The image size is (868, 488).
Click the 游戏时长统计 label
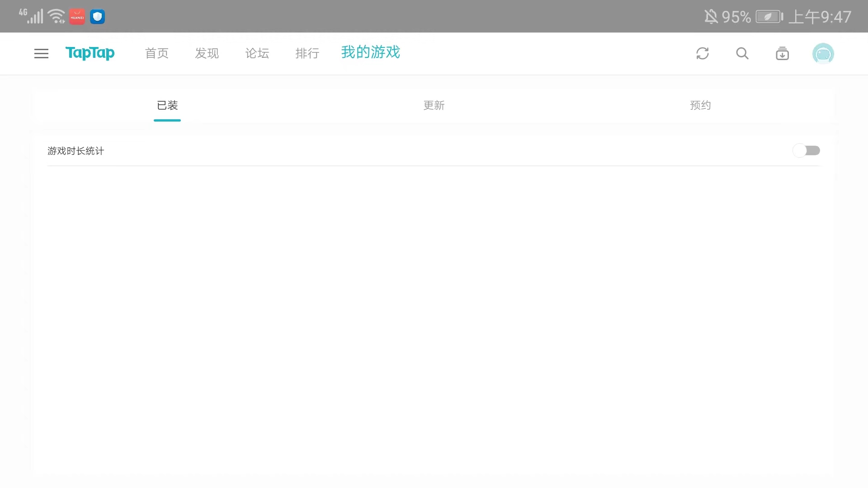coord(76,151)
